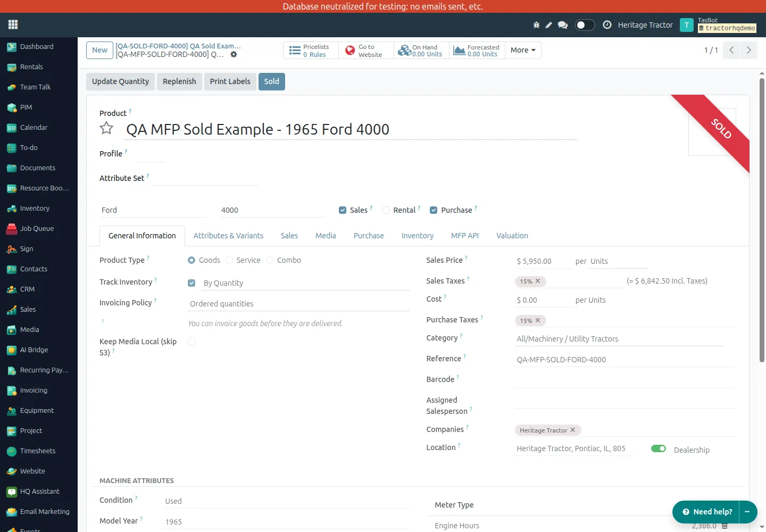The image size is (766, 532).
Task: Uncheck the Purchase checkbox
Action: [x=434, y=210]
